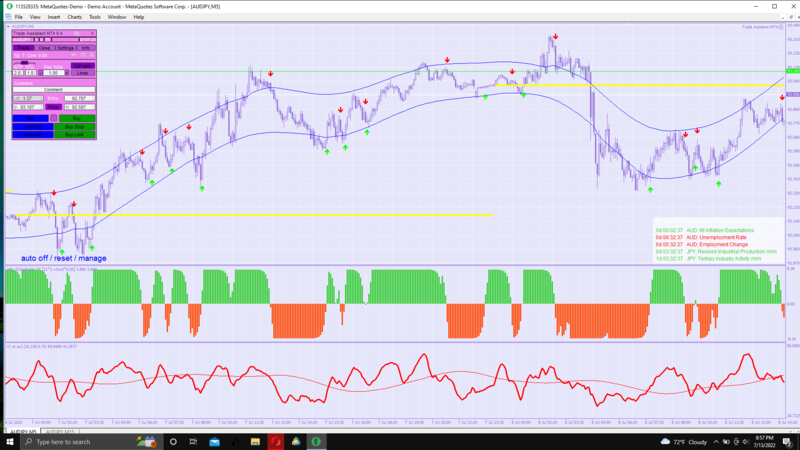Click the small purple square between Sell and Buy

54,118
